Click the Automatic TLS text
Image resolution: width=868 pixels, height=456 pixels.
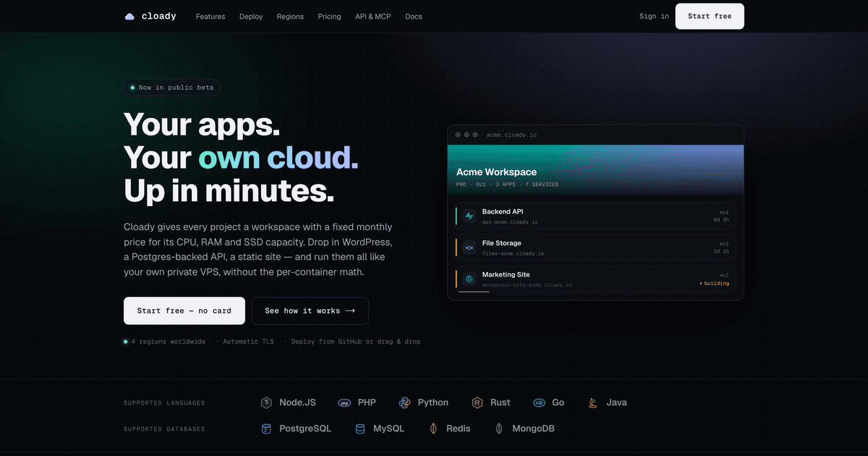pyautogui.click(x=250, y=342)
